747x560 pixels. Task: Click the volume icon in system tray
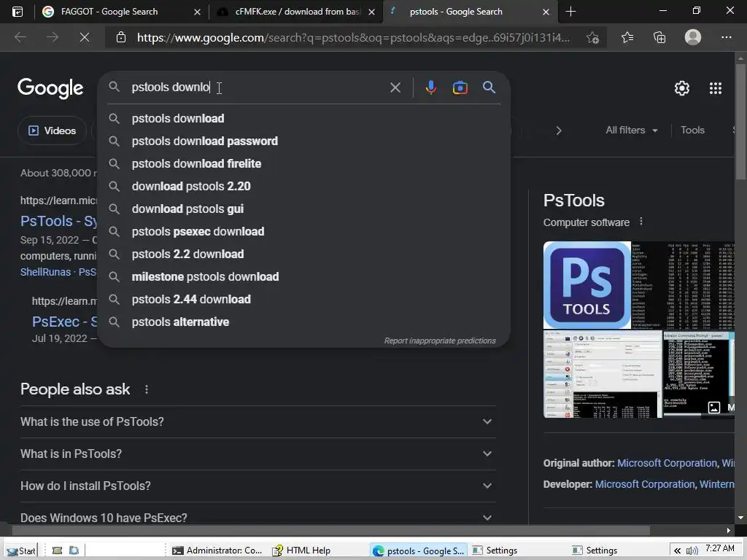click(x=692, y=551)
